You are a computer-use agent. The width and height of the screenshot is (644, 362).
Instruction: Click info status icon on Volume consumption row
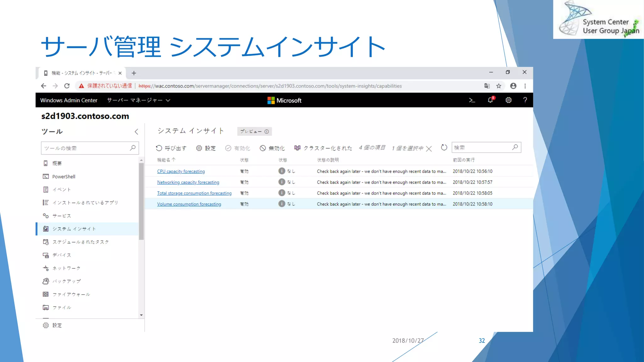point(282,204)
